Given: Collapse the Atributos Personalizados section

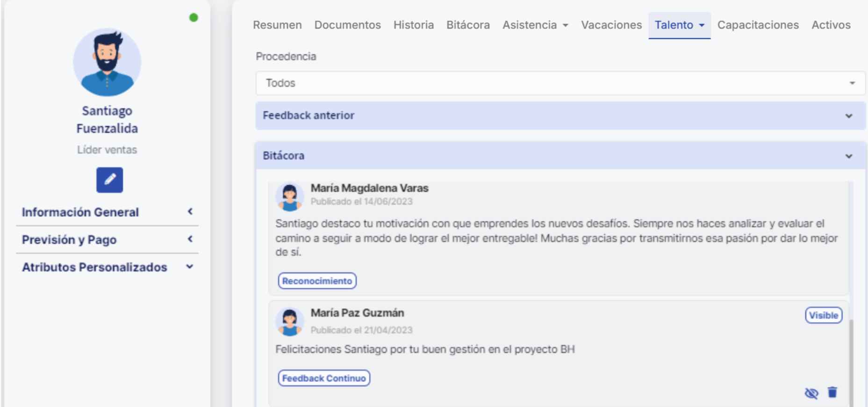Looking at the screenshot, I should [107, 267].
